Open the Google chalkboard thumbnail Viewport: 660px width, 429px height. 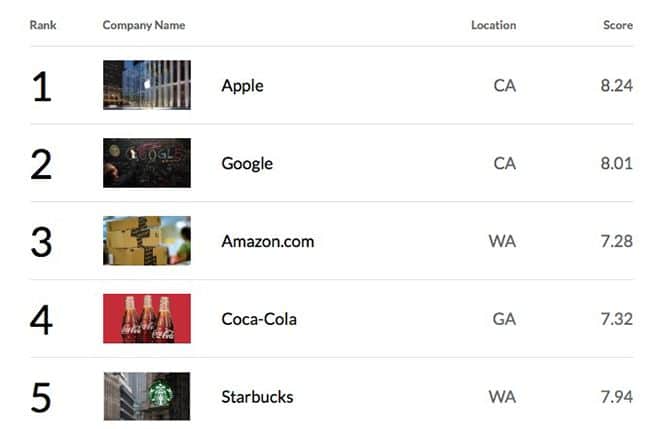tap(146, 163)
